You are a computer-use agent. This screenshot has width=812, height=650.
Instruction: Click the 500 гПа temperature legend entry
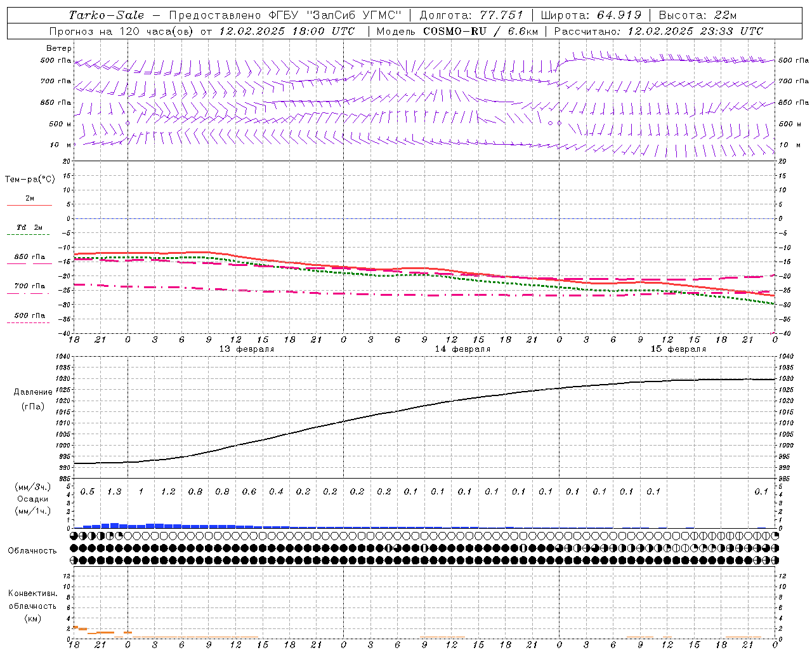click(x=30, y=315)
